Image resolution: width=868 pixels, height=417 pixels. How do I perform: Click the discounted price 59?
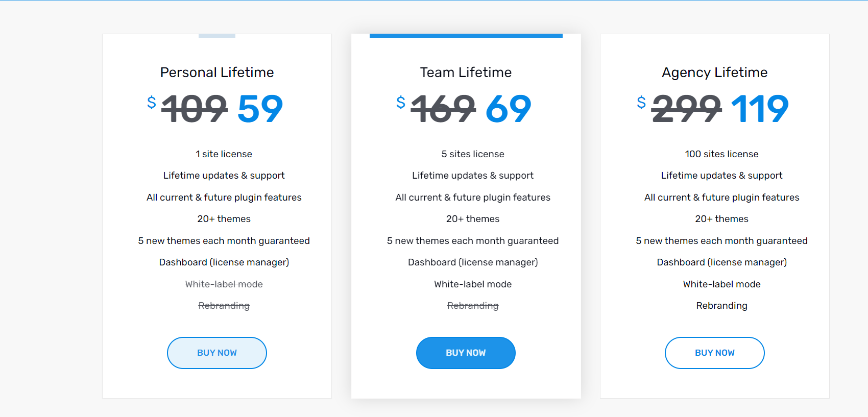[x=260, y=109]
